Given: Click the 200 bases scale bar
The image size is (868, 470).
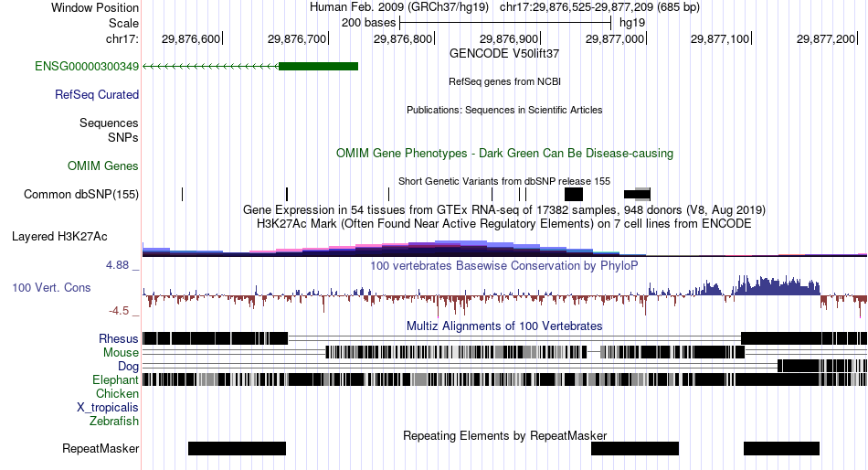Looking at the screenshot, I should [x=505, y=23].
